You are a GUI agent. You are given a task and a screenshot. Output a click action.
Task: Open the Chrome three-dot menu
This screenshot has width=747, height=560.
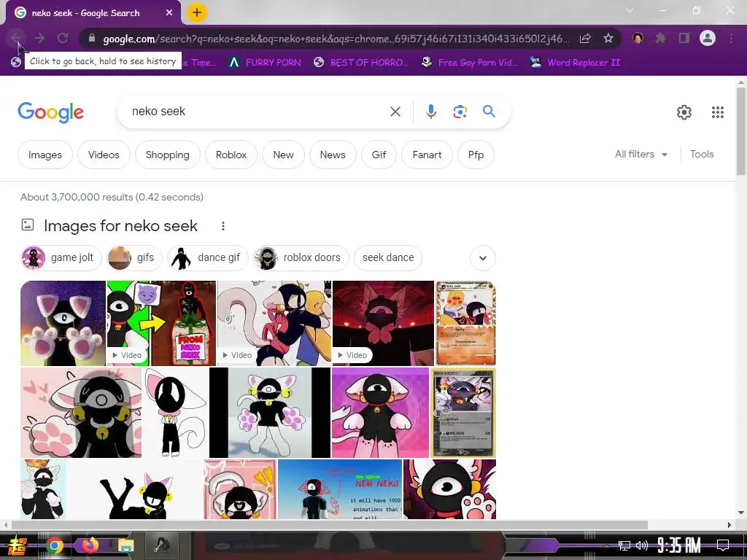(x=731, y=38)
